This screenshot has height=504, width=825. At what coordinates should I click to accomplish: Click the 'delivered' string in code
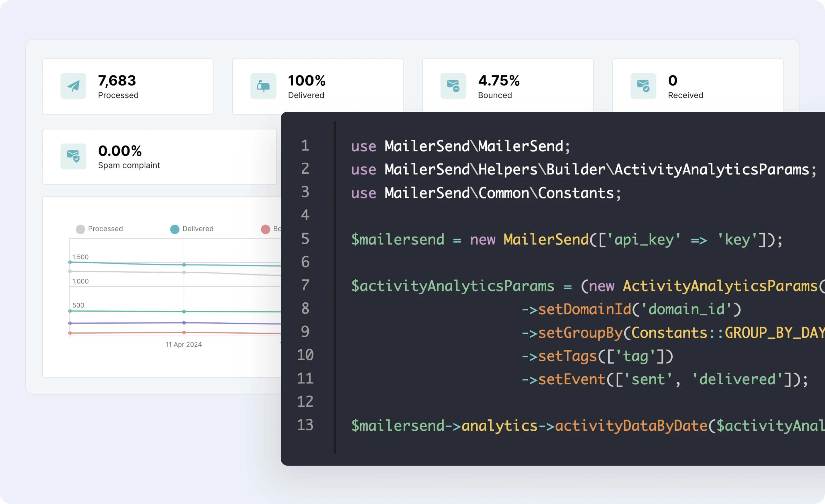737,379
